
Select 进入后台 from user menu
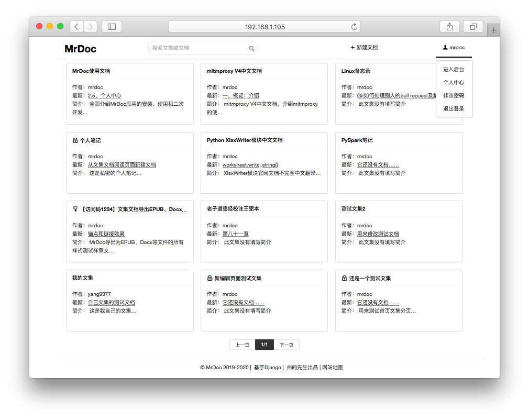(x=454, y=70)
